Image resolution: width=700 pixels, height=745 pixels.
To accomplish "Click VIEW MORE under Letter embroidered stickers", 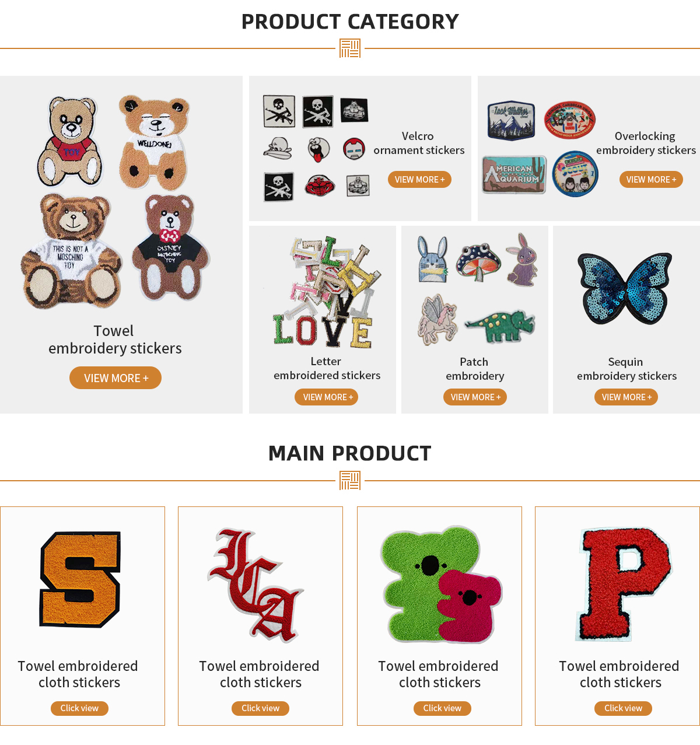I will [327, 397].
